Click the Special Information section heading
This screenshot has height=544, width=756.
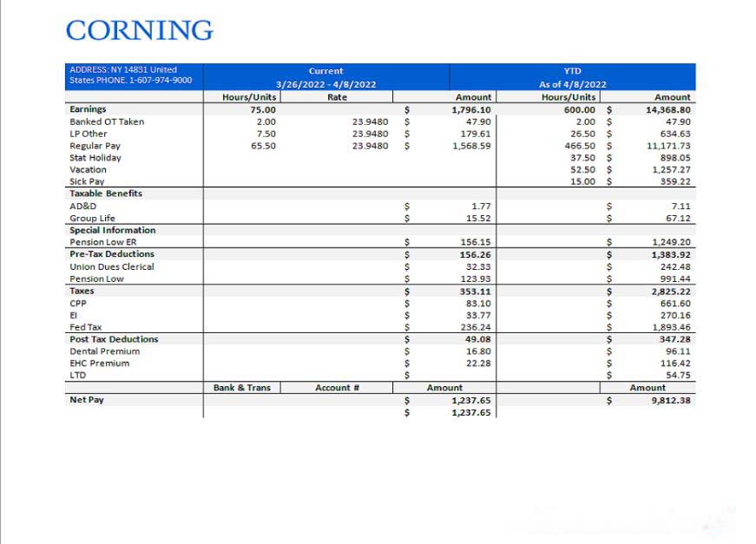(x=113, y=231)
